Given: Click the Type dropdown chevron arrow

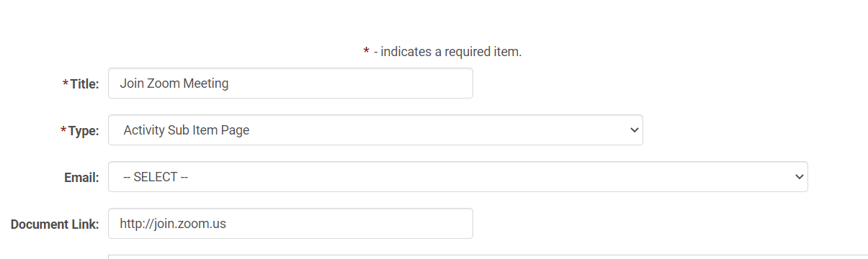Looking at the screenshot, I should 634,130.
